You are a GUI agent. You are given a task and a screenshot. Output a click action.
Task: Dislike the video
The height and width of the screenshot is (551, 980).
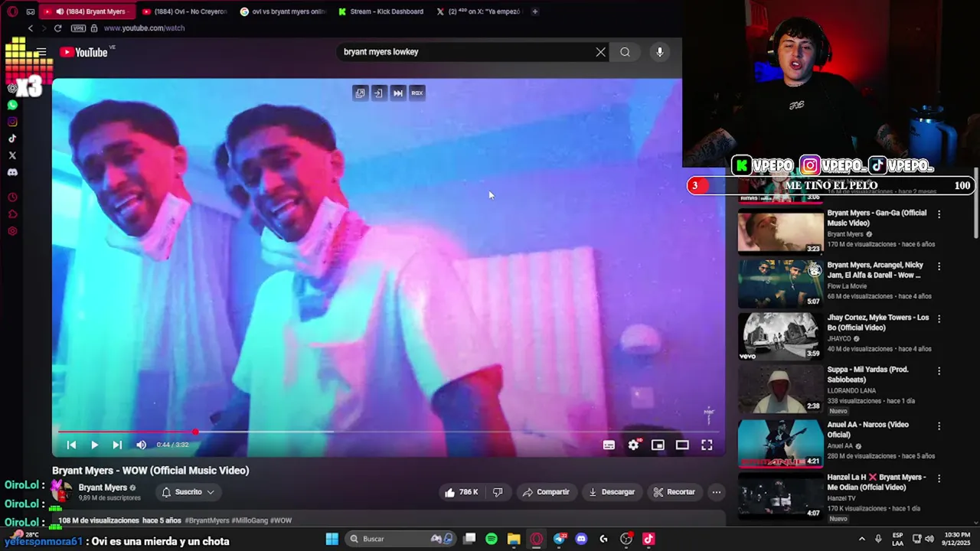[x=498, y=492]
